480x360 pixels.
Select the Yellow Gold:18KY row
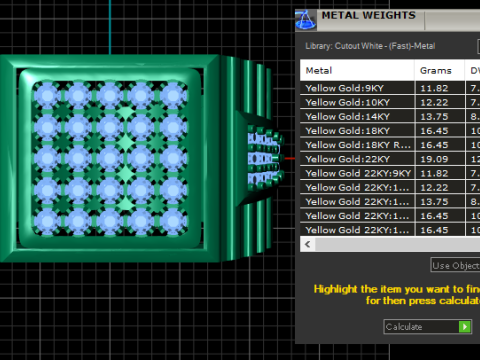coord(390,131)
